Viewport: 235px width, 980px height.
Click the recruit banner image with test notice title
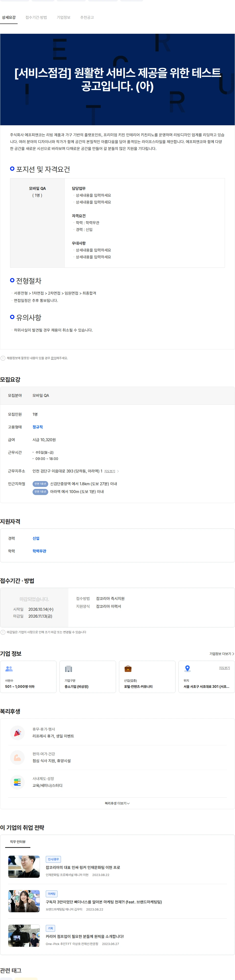(117, 80)
